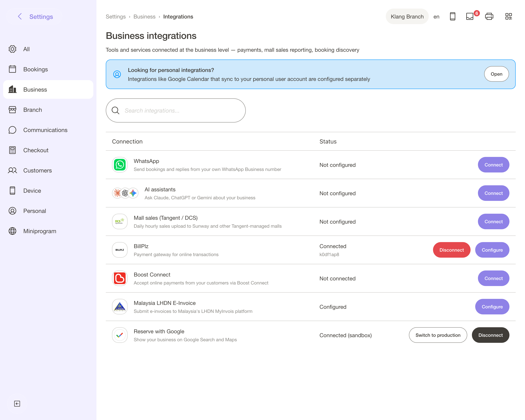Screen dimensions: 525x420
Task: Open the inbox with 6 notifications
Action: (470, 17)
